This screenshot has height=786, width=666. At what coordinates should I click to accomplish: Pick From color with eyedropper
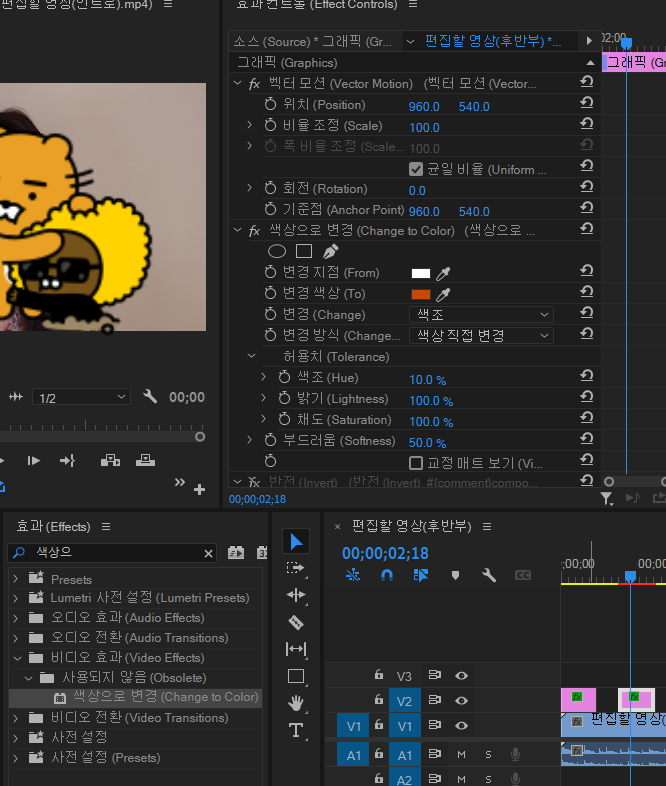(x=443, y=273)
